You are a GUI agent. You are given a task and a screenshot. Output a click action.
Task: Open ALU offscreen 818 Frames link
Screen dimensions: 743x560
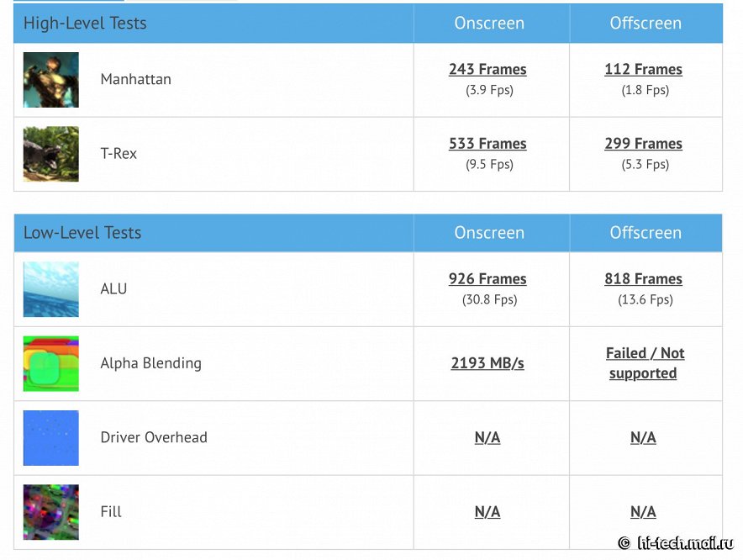(644, 279)
